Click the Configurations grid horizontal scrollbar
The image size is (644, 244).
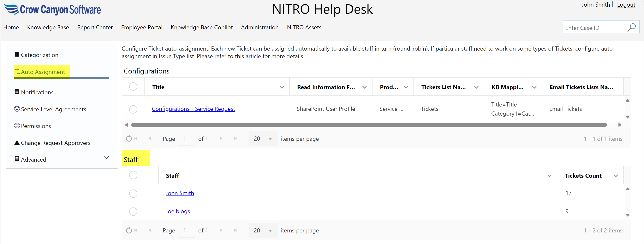pyautogui.click(x=369, y=125)
